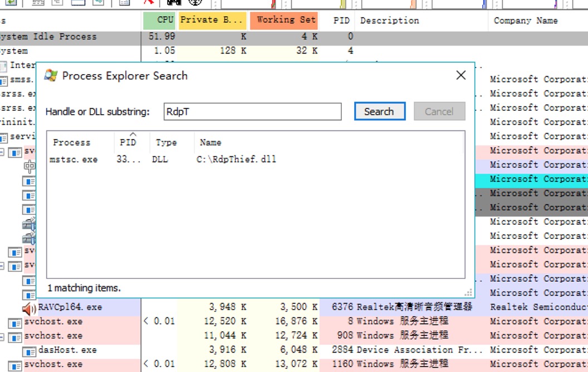The height and width of the screenshot is (372, 588).
Task: Click the greyed-out Cancel button
Action: coord(439,111)
